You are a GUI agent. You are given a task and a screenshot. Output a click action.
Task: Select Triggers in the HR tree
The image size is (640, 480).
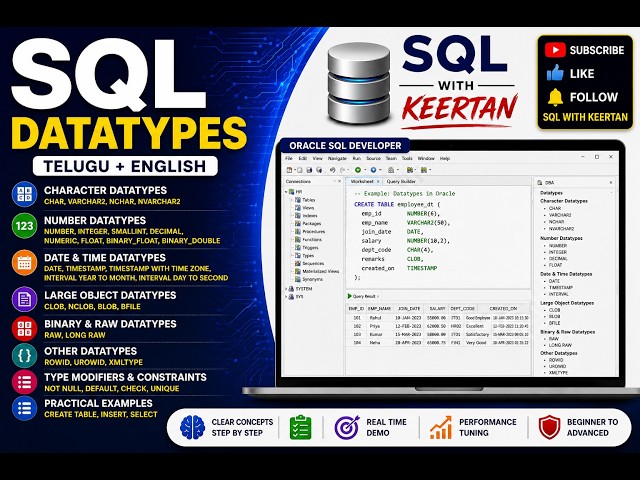pos(310,247)
